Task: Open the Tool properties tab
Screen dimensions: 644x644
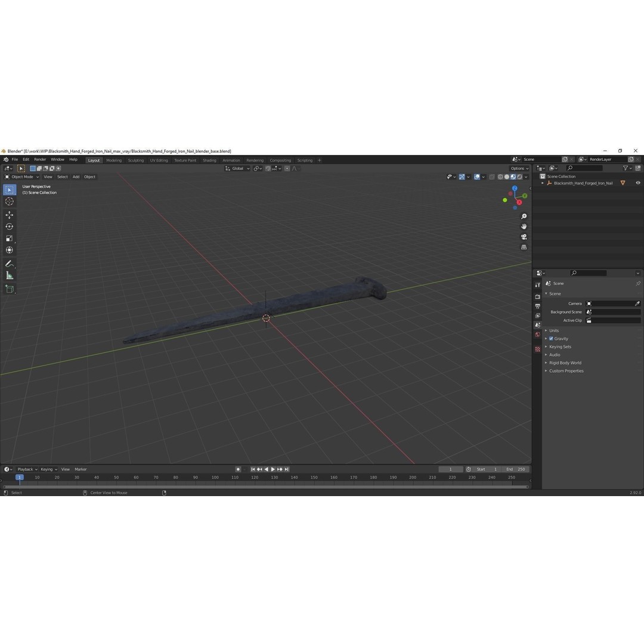Action: point(538,284)
